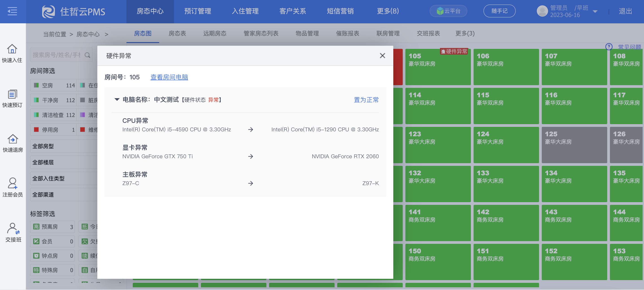This screenshot has width=644, height=290.
Task: Click the CPU change arrow icon
Action: pyautogui.click(x=250, y=129)
